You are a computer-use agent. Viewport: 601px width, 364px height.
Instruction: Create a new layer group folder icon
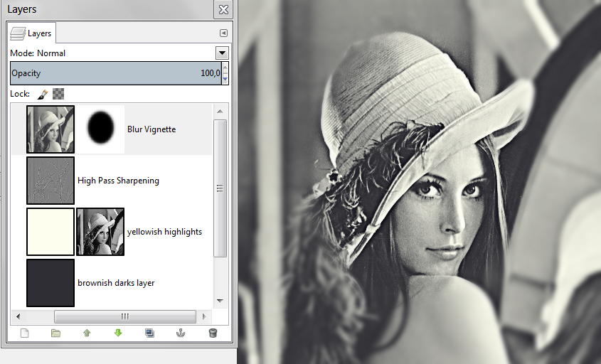pyautogui.click(x=55, y=333)
